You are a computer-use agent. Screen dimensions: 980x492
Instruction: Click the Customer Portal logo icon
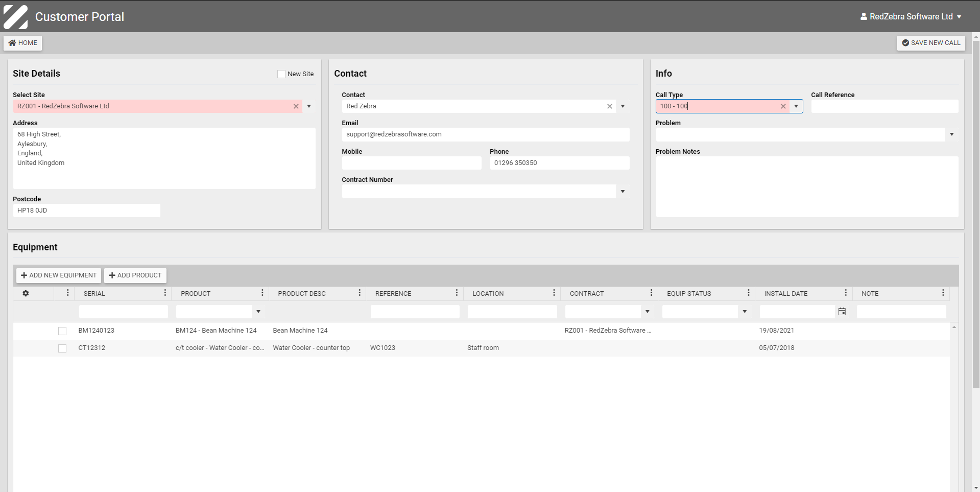(16, 16)
